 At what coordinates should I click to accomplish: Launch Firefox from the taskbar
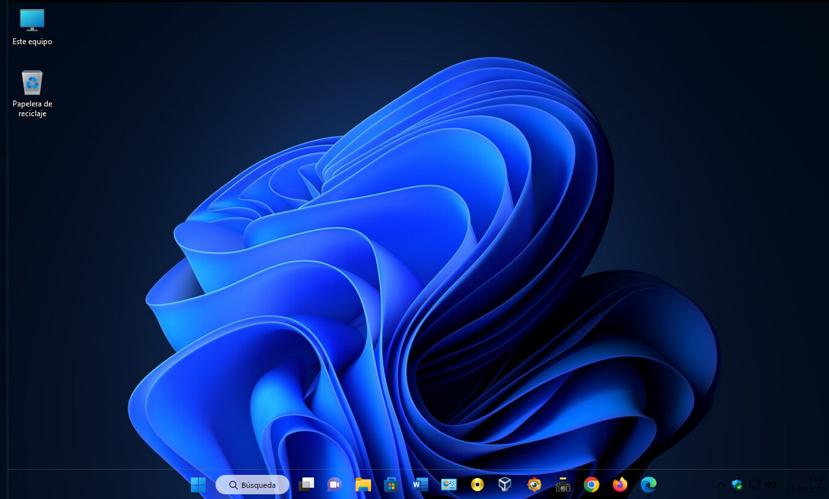coord(620,484)
